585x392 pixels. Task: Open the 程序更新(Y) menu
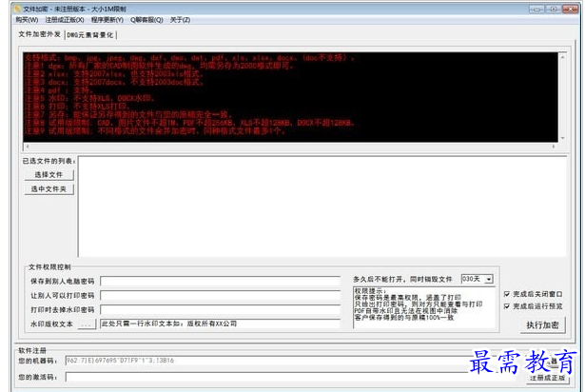(x=107, y=20)
